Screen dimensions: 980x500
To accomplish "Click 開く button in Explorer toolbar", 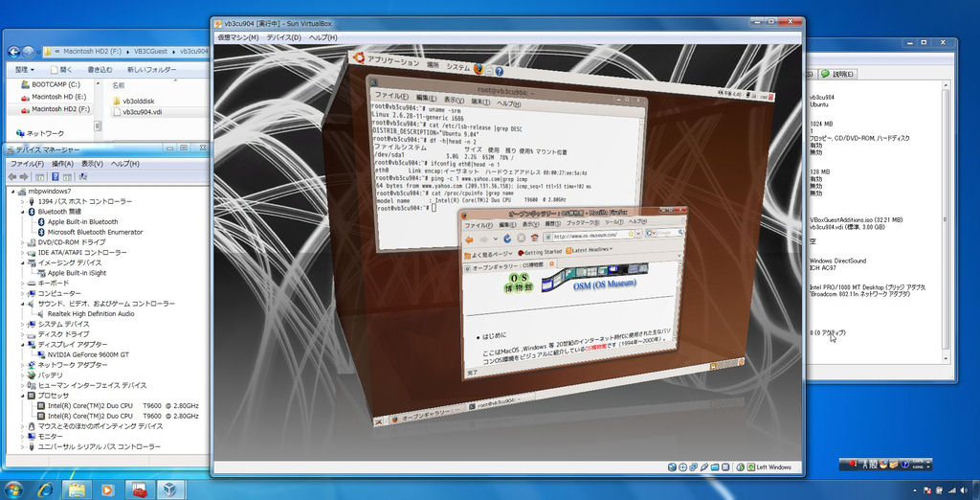I will pyautogui.click(x=62, y=70).
